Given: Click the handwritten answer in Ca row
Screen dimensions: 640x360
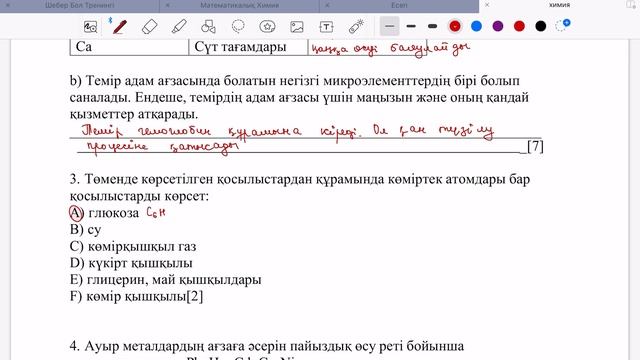Looking at the screenshot, I should tap(391, 49).
